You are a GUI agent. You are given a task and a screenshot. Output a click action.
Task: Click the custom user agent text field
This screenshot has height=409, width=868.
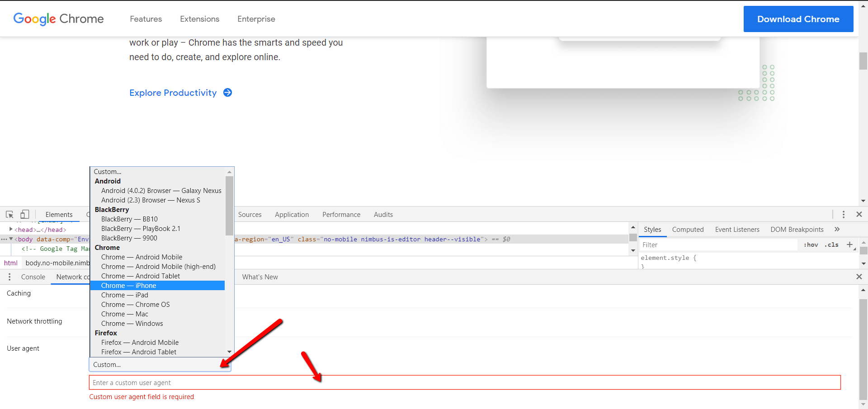[464, 383]
